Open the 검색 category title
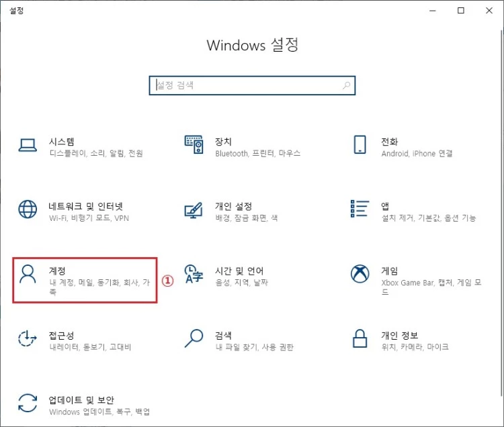 tap(223, 336)
